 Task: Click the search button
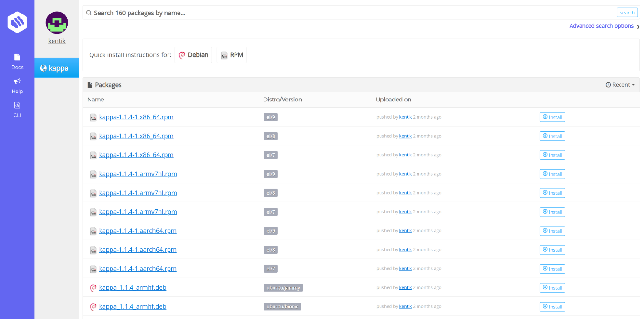point(627,13)
